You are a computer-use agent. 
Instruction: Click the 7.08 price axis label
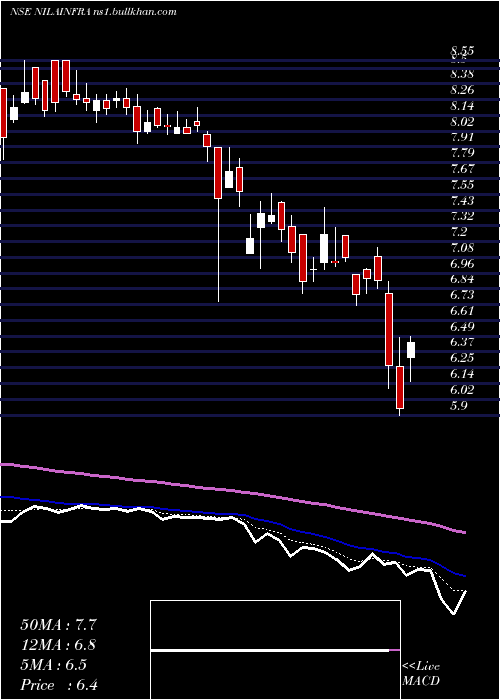tap(462, 247)
